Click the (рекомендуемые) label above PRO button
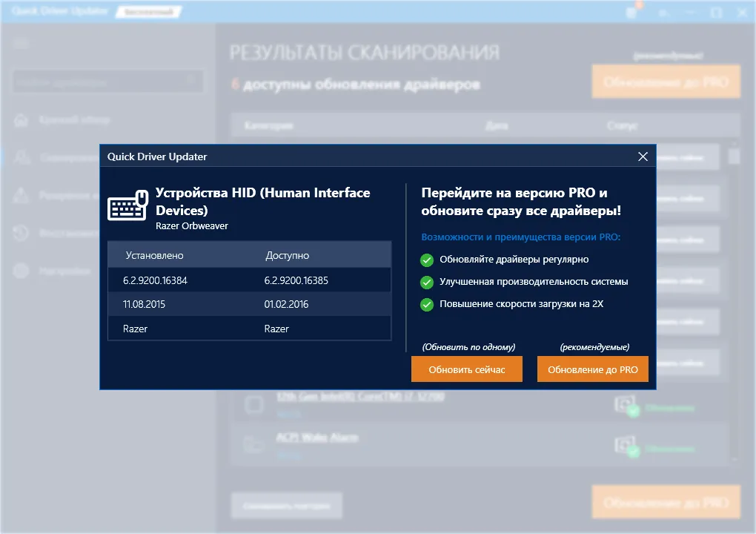This screenshot has width=756, height=534. (x=594, y=347)
